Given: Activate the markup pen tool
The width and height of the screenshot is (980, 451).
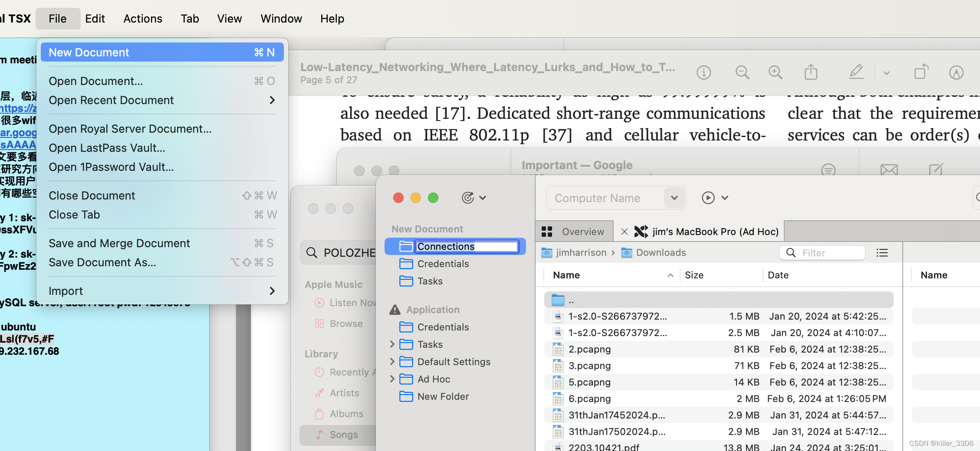Looking at the screenshot, I should [x=856, y=72].
